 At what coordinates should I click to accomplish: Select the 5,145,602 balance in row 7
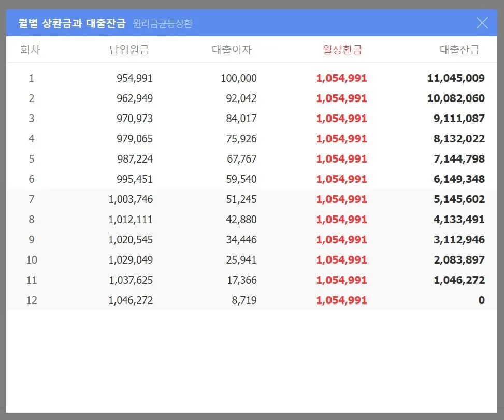(x=458, y=199)
